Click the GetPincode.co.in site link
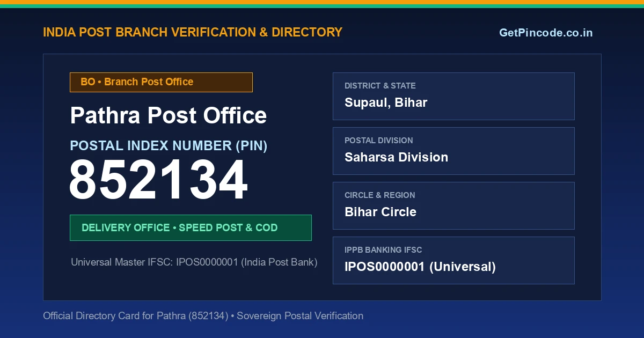 point(546,33)
